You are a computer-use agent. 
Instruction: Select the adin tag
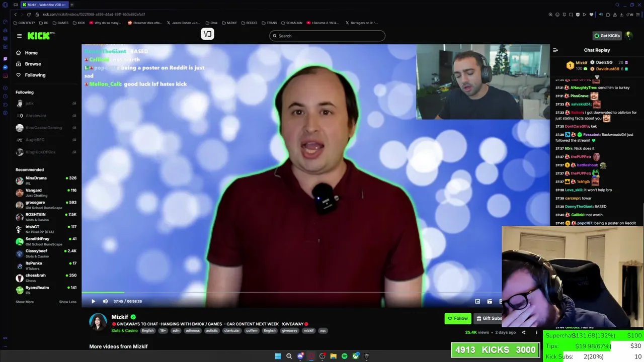(176, 330)
